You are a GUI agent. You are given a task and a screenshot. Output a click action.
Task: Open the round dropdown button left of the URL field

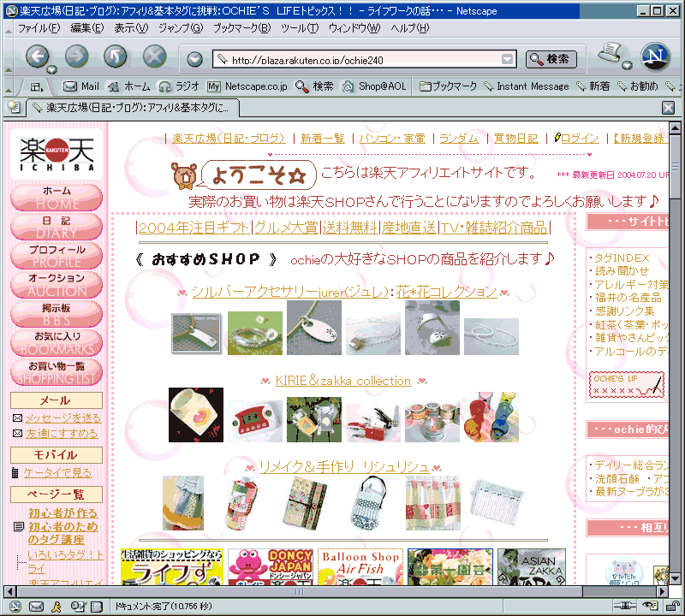195,59
